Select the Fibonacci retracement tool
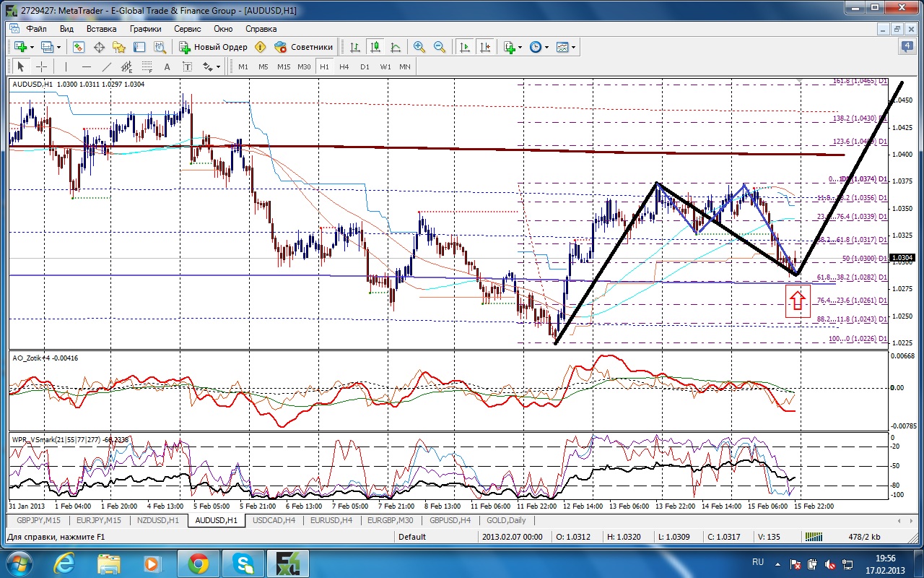This screenshot has width=924, height=578. [148, 66]
